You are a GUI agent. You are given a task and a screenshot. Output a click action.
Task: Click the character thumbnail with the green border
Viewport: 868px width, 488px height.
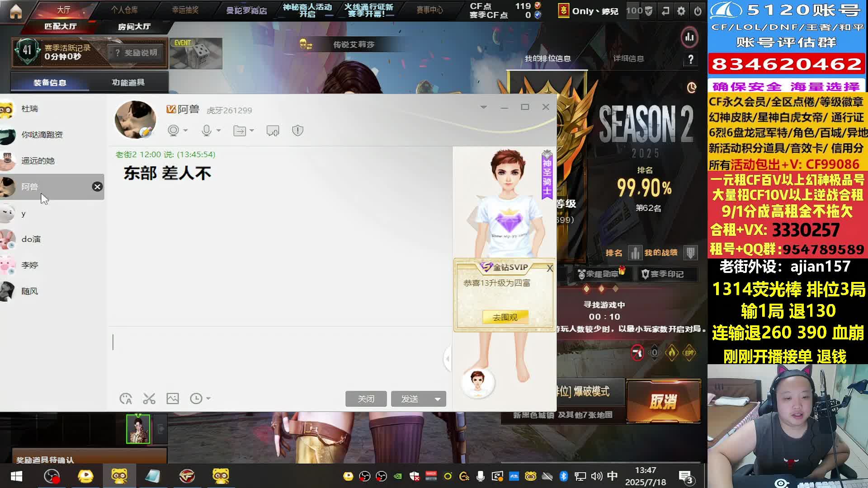(x=138, y=429)
